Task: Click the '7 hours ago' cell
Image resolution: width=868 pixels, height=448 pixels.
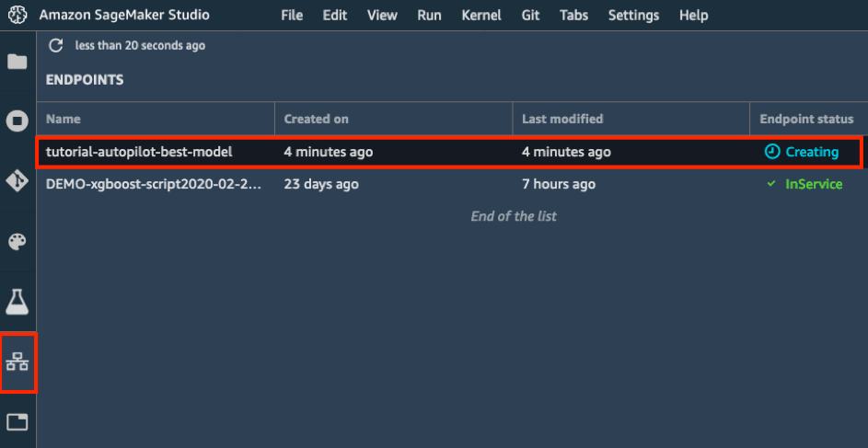Action: coord(559,184)
